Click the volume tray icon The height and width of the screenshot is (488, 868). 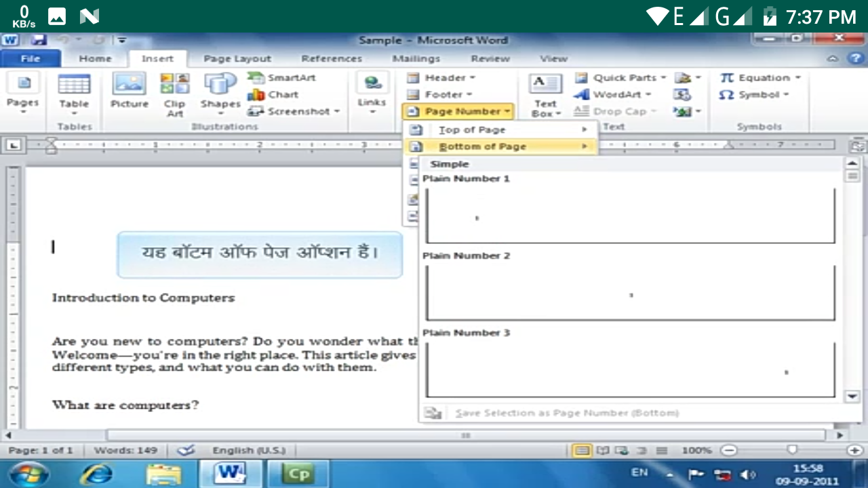(748, 474)
